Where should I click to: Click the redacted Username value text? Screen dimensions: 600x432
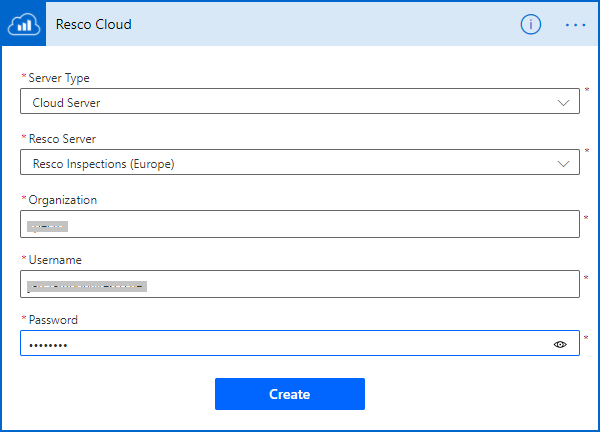pos(87,286)
